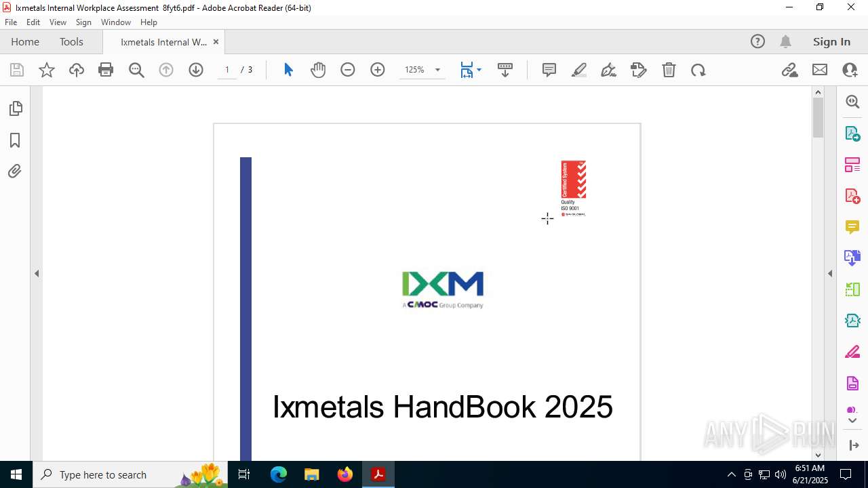Open File Explorer from the taskbar
The image size is (868, 488).
pos(312,474)
